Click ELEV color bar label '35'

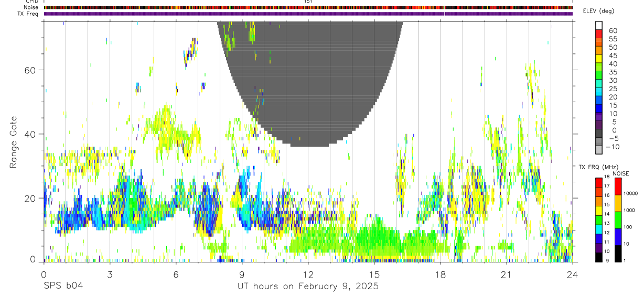point(612,72)
